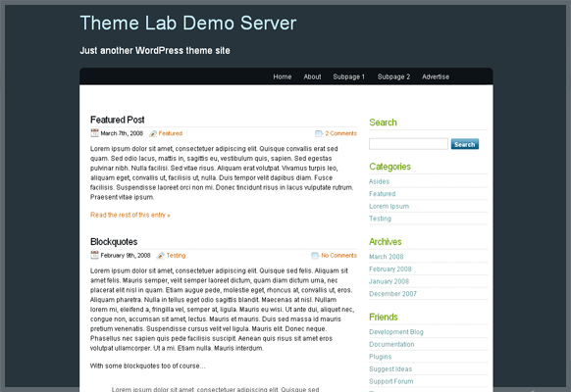Click the pencil icon next to Featured category
571x392 pixels.
tap(153, 133)
